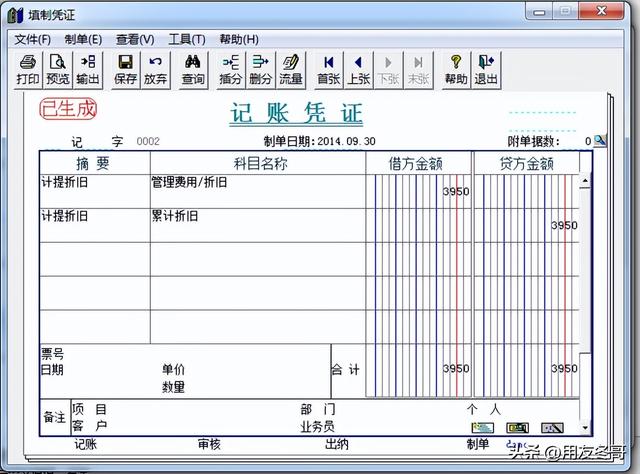
Task: Click the 审核 footer label
Action: tap(209, 444)
